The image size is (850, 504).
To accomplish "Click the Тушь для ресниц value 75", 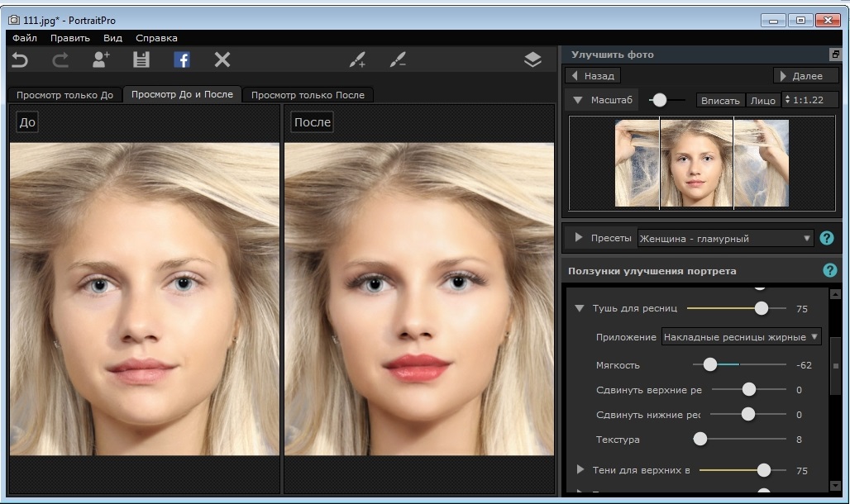I will click(802, 309).
